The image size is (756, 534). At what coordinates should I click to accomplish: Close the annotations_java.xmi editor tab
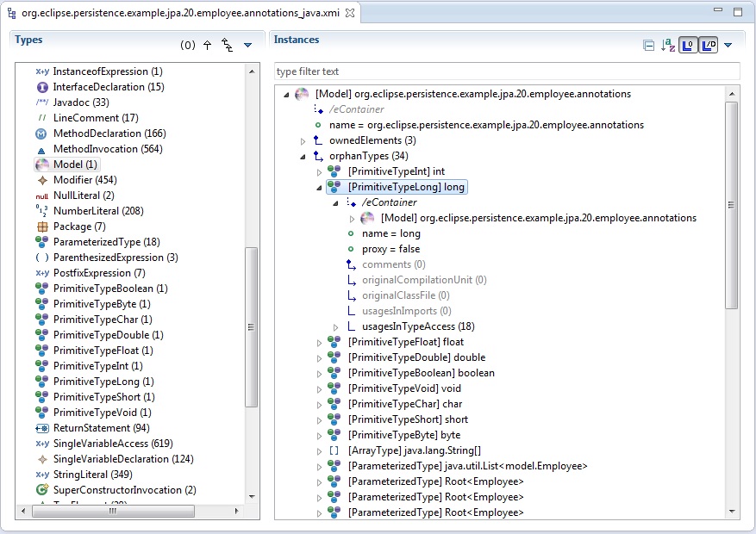click(350, 13)
